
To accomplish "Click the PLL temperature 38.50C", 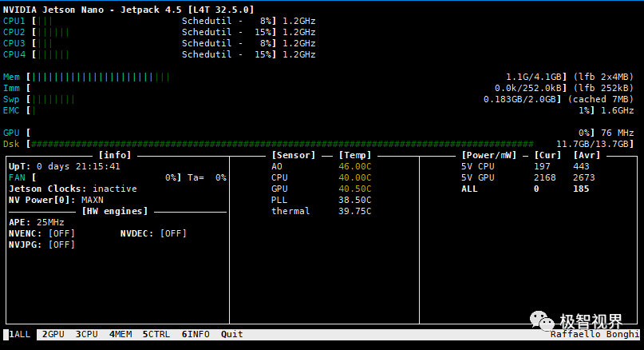I will click(x=355, y=200).
